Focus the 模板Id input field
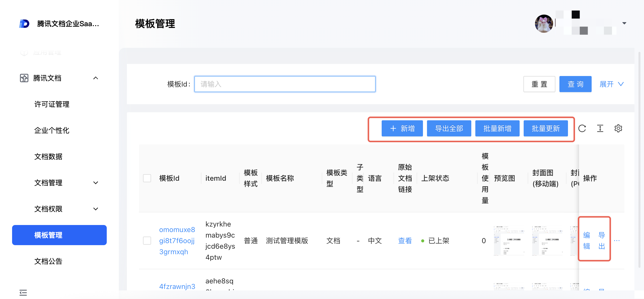Screen dimensions: 644x299 [x=285, y=84]
